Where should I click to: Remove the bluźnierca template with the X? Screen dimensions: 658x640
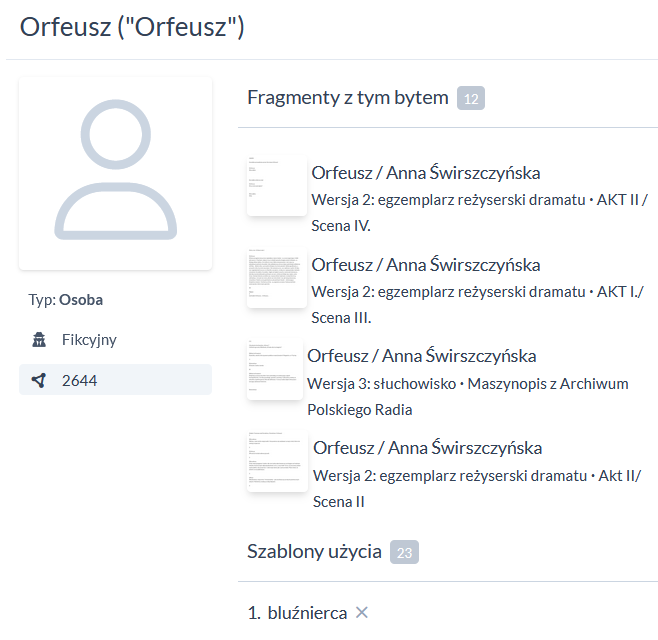point(362,612)
